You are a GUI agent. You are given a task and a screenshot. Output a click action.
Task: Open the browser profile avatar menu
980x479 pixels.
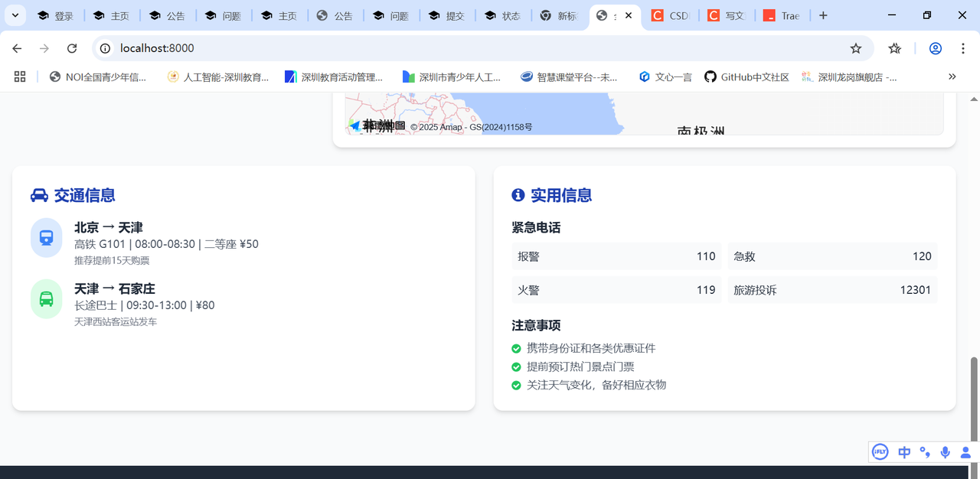pyautogui.click(x=935, y=47)
